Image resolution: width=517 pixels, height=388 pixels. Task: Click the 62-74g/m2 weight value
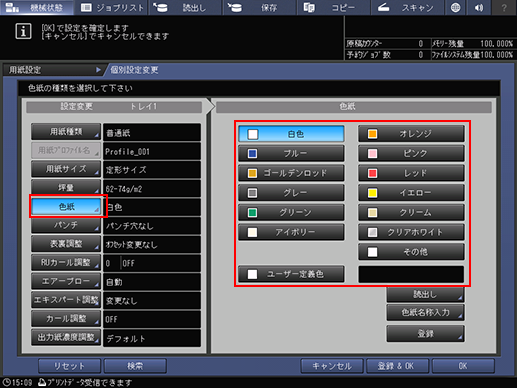pyautogui.click(x=152, y=189)
